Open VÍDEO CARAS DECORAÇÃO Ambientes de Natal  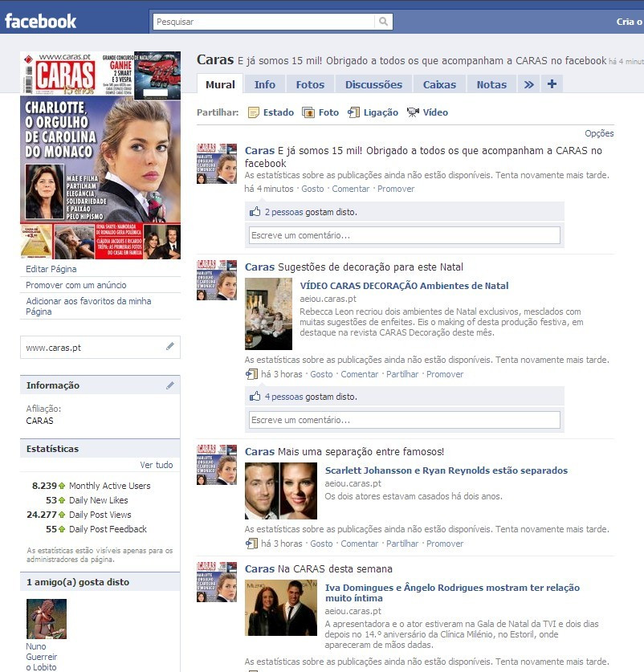tap(404, 286)
